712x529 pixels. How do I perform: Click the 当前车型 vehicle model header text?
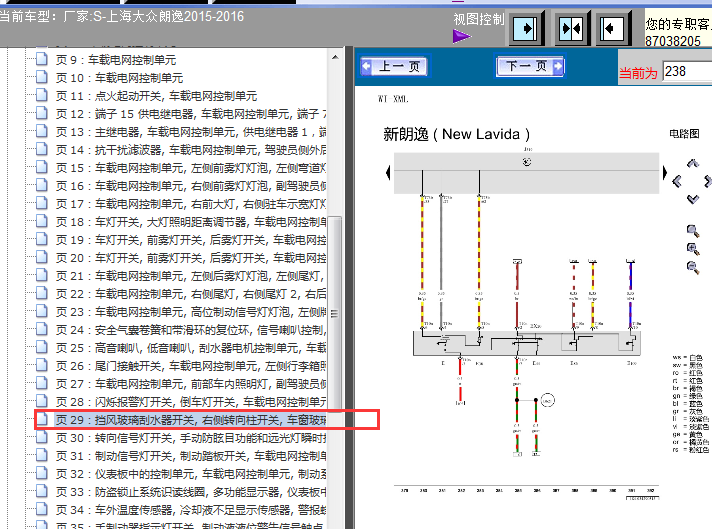(122, 17)
